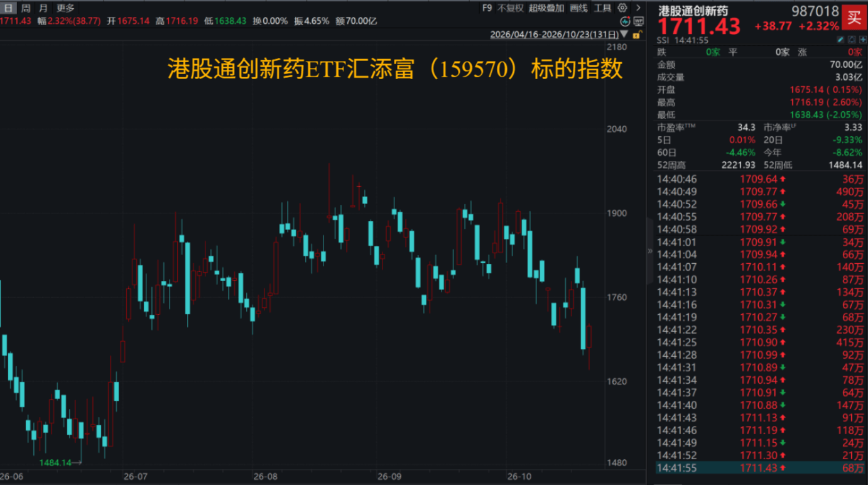Click the pencil edit icon under price change
Image resolution: width=868 pixels, height=485 pixels.
841,40
